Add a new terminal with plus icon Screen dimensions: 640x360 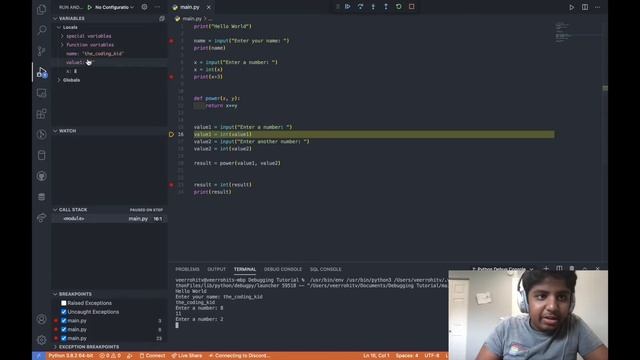pos(546,269)
